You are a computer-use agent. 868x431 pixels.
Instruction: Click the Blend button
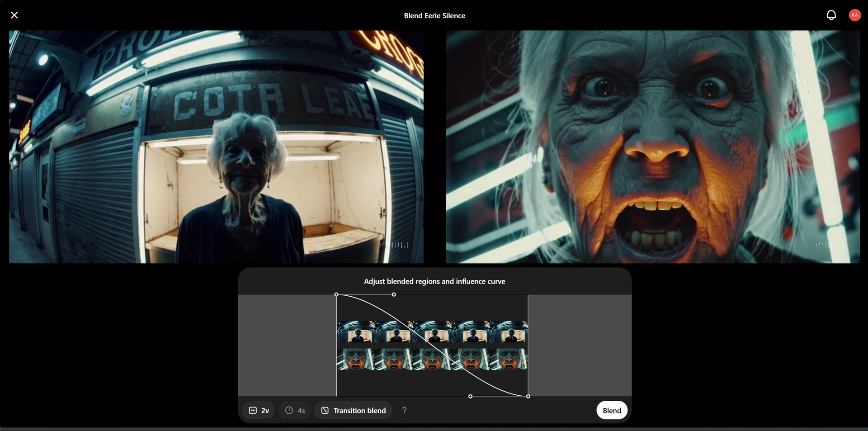click(612, 410)
